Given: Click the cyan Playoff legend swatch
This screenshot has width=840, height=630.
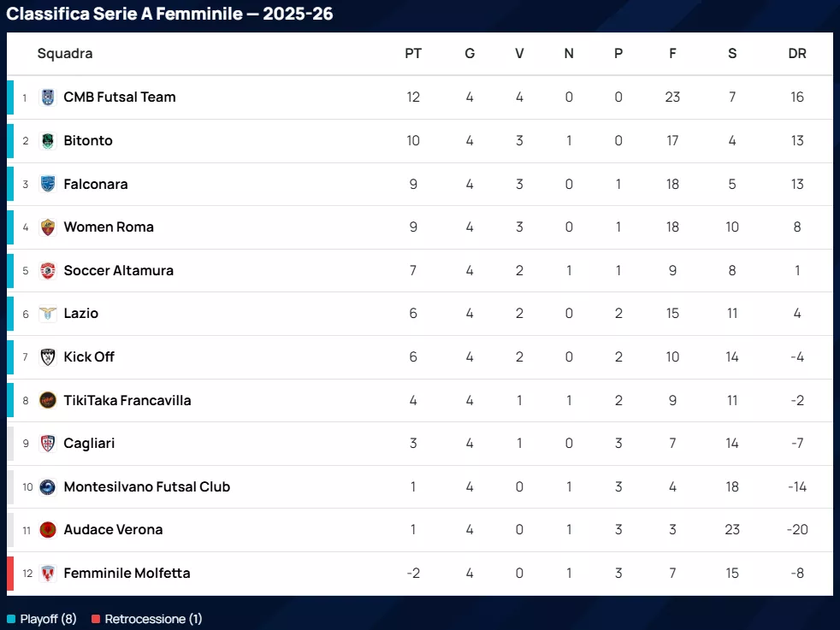Looking at the screenshot, I should click(11, 619).
